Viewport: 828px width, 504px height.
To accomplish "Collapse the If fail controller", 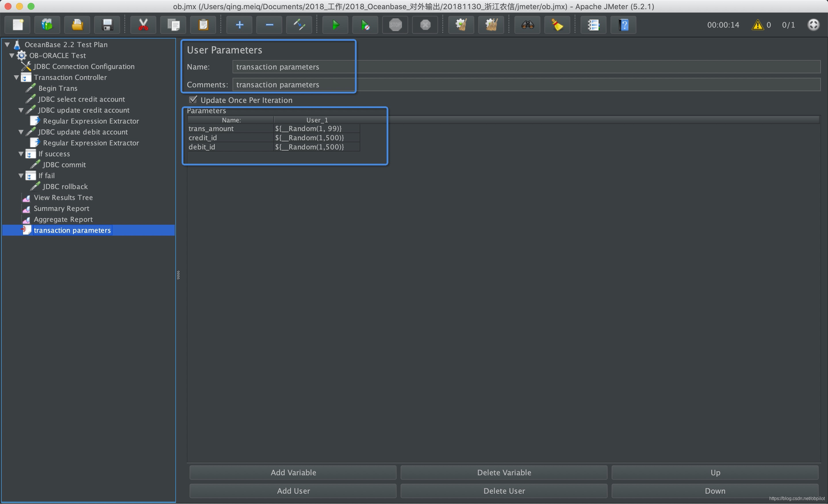I will pyautogui.click(x=21, y=176).
